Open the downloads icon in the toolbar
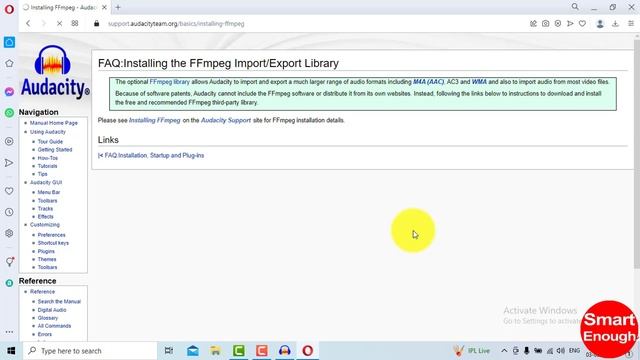Viewport: 640px width, 360px height. pos(615,24)
